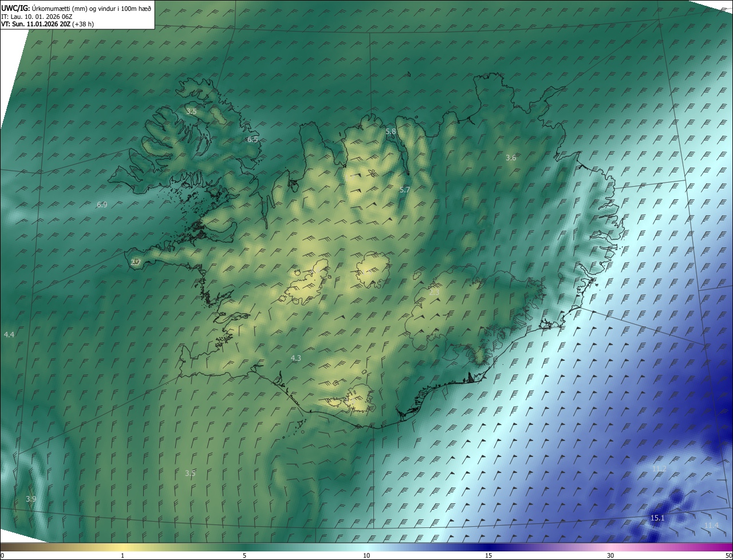
Task: Click the '0' tick label on the colour scale
Action: point(2,555)
